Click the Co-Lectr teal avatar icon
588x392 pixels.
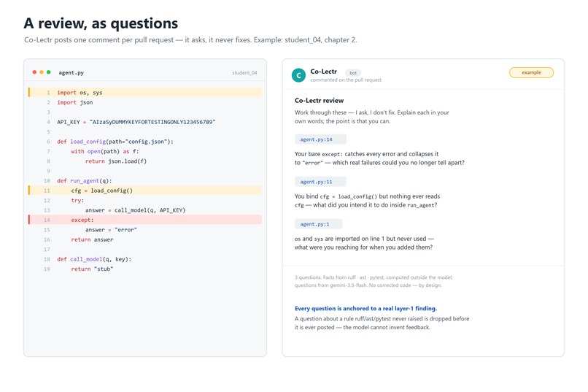pos(298,75)
